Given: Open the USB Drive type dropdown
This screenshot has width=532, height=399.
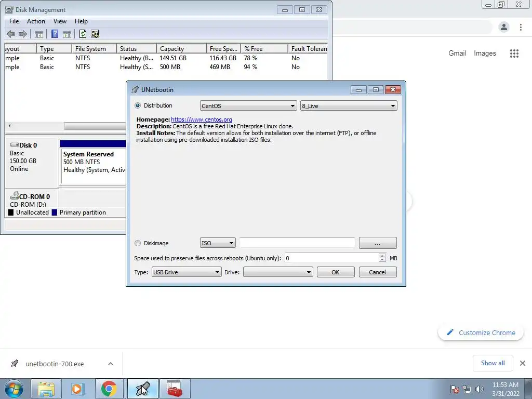Looking at the screenshot, I should 187,272.
